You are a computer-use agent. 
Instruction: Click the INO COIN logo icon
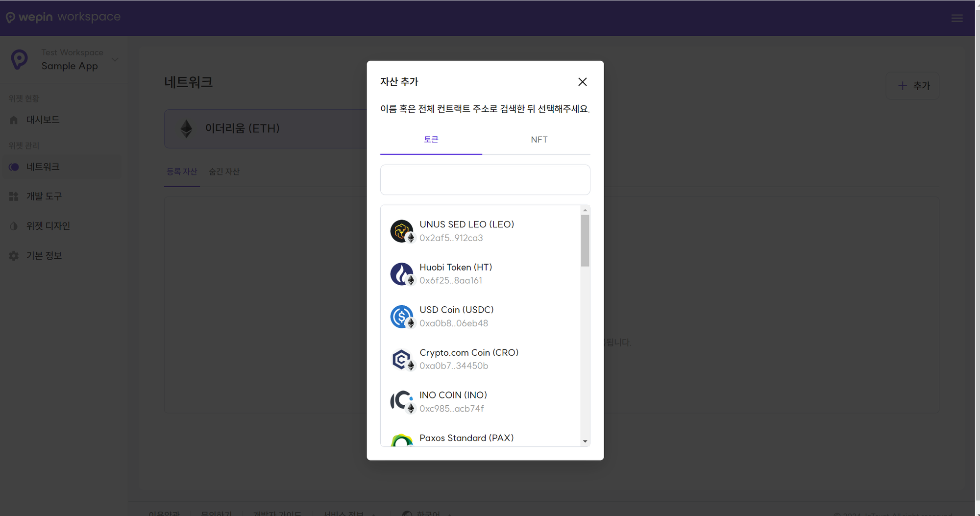pyautogui.click(x=401, y=401)
